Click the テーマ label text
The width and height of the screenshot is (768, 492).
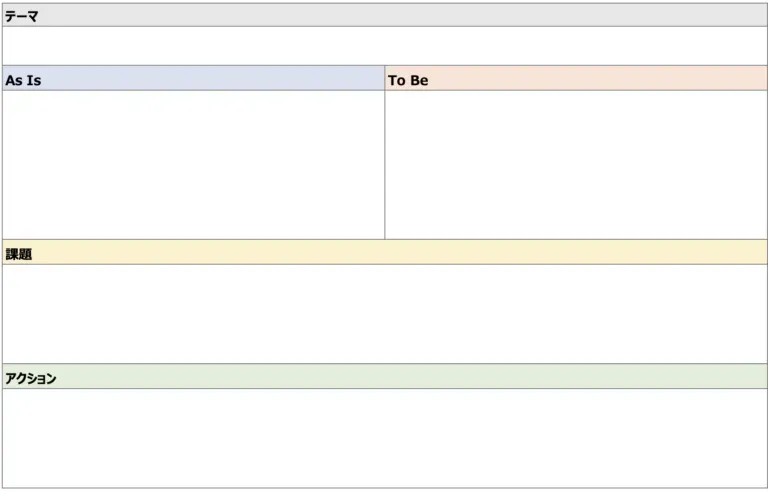coord(22,17)
